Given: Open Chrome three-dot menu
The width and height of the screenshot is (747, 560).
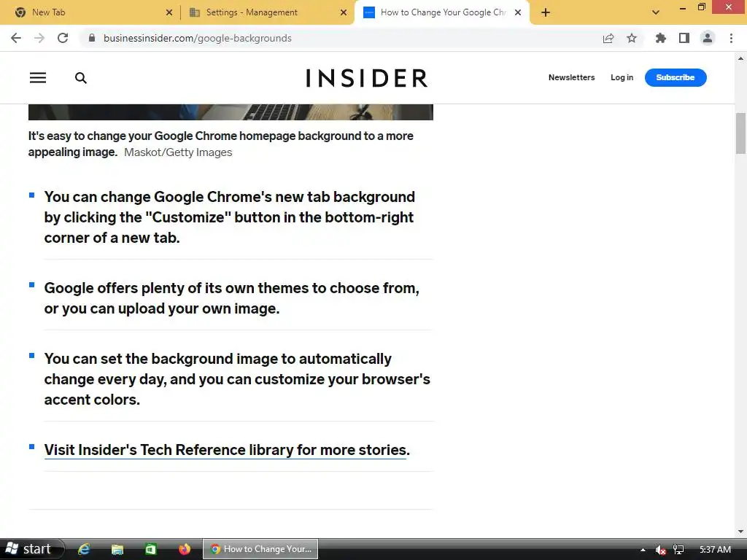Looking at the screenshot, I should (731, 38).
